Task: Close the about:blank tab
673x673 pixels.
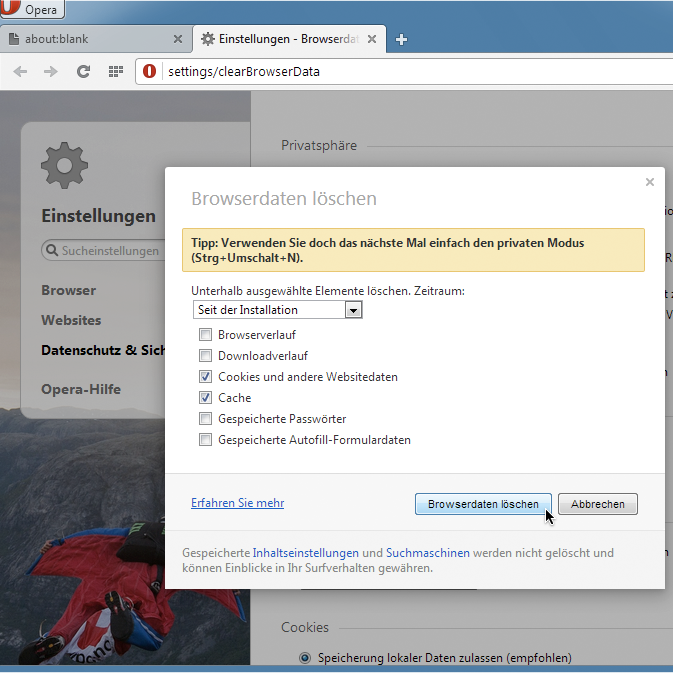Action: point(178,39)
